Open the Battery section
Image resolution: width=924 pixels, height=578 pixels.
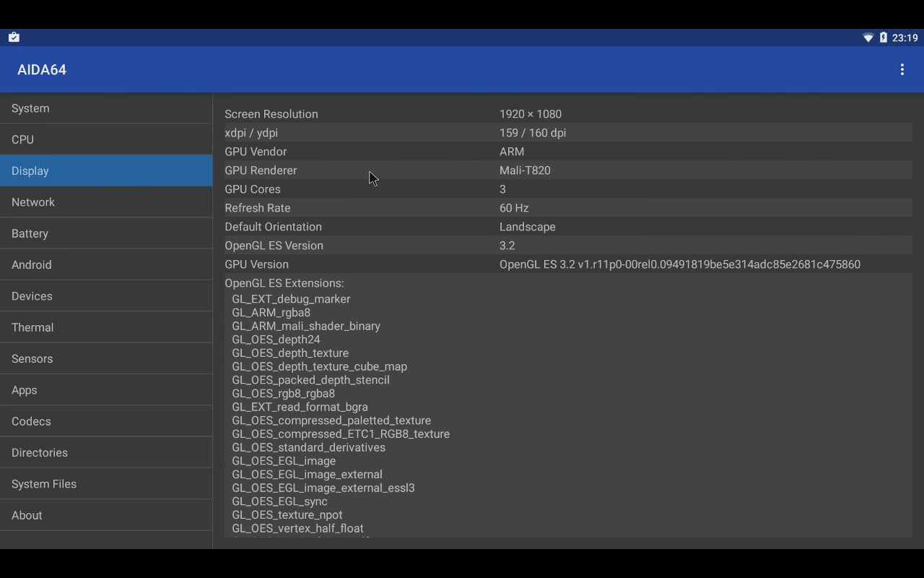pos(106,233)
